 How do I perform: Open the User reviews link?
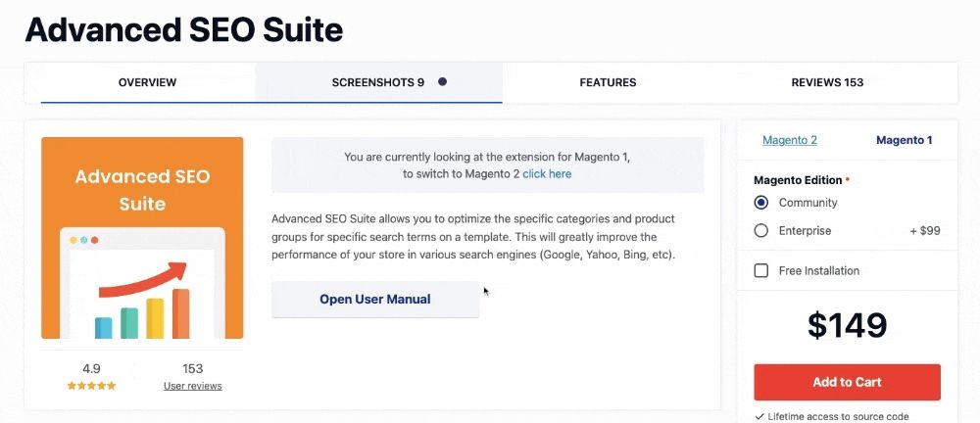192,386
